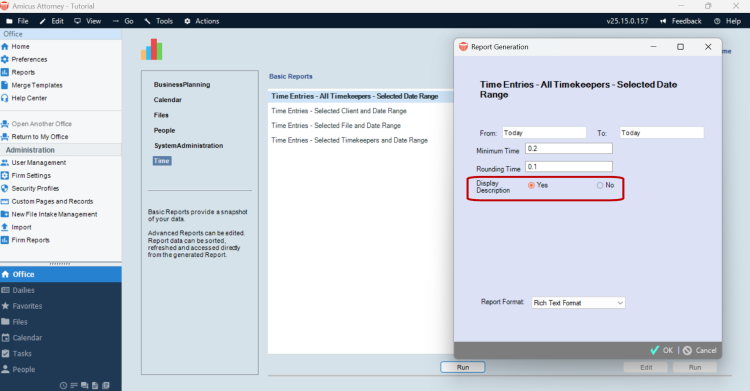The height and width of the screenshot is (391, 750).
Task: Open the Favorites star icon
Action: tap(5, 306)
